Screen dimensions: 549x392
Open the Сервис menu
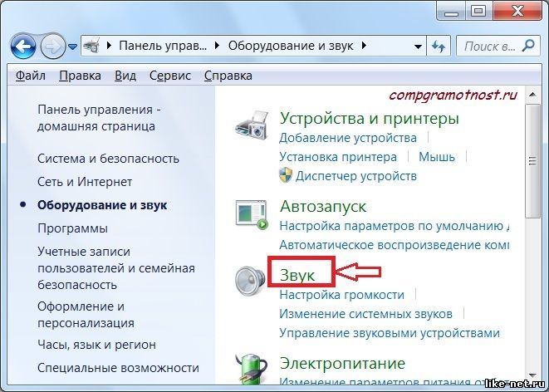pos(170,76)
